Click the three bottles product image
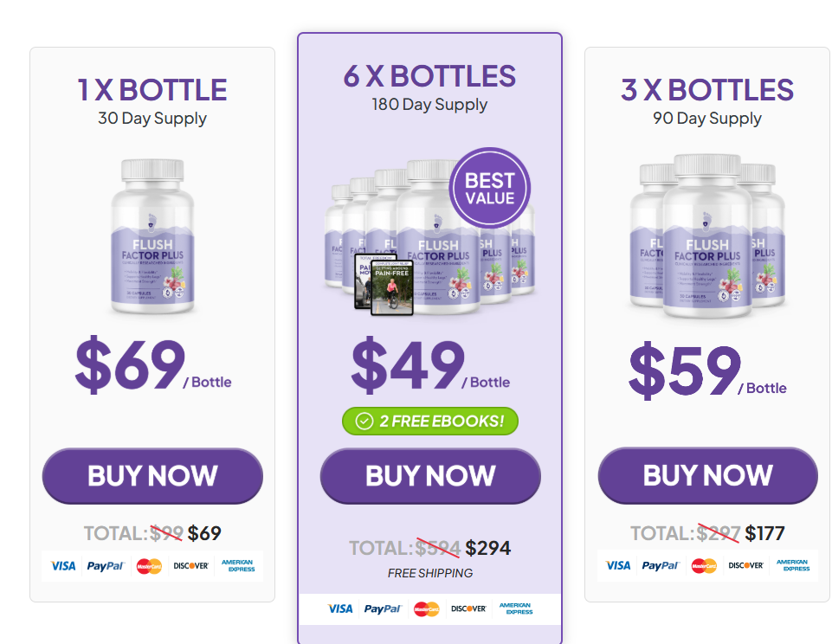Screen dimensions: 832x644 [x=707, y=236]
